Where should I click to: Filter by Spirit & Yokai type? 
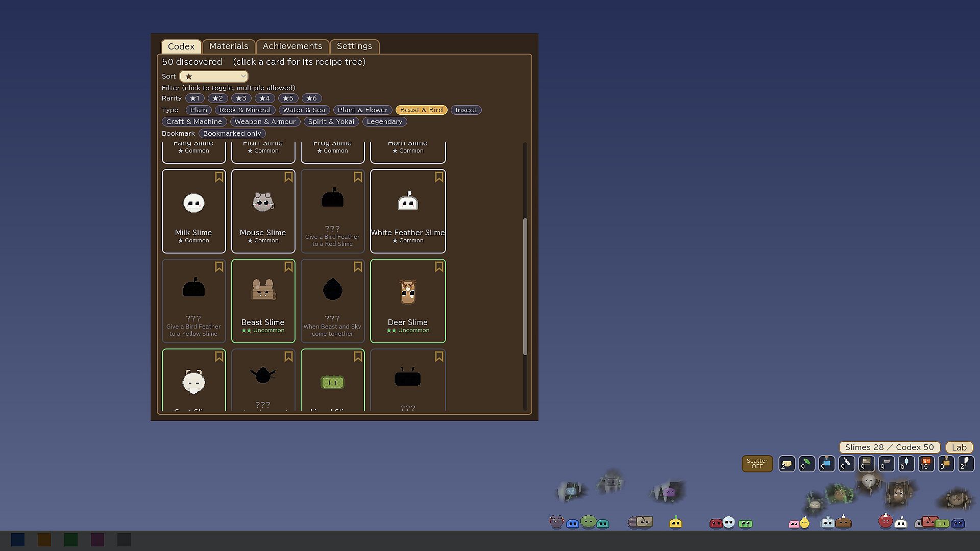(x=331, y=122)
